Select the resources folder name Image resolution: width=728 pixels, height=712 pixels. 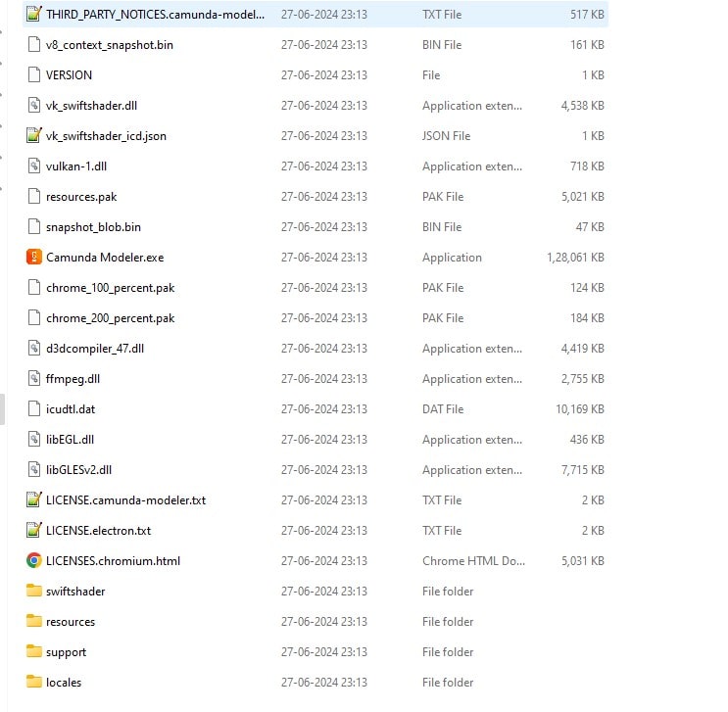(71, 622)
